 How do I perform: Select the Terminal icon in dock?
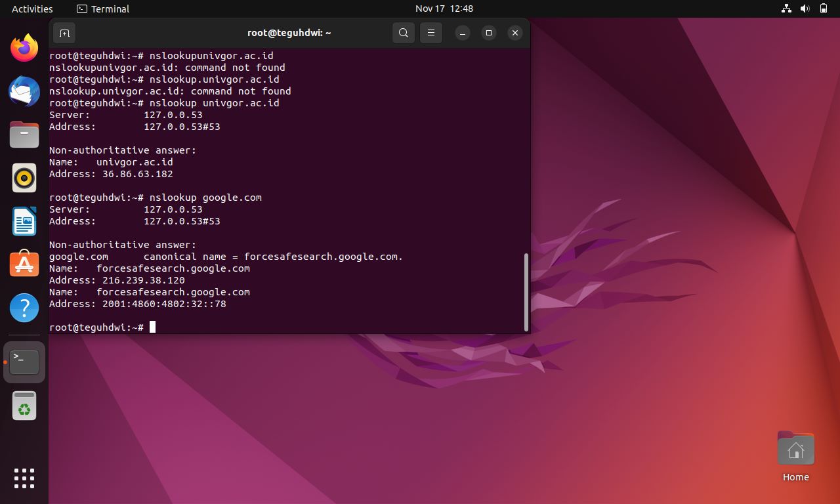tap(24, 362)
